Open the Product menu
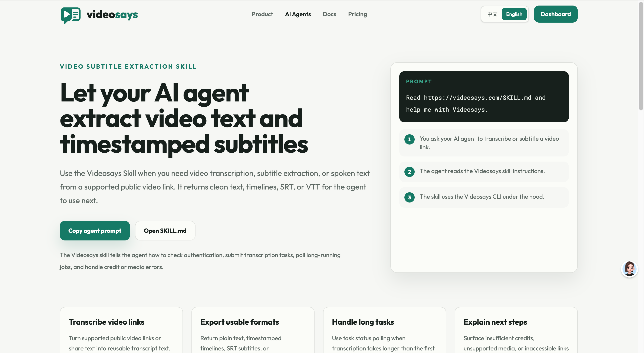This screenshot has width=644, height=353. [262, 14]
